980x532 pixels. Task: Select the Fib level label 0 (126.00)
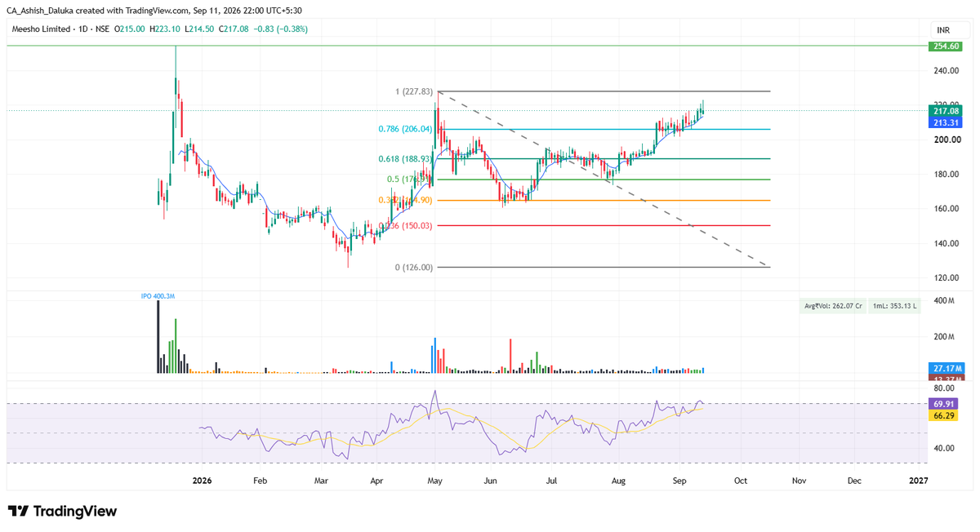pyautogui.click(x=412, y=267)
